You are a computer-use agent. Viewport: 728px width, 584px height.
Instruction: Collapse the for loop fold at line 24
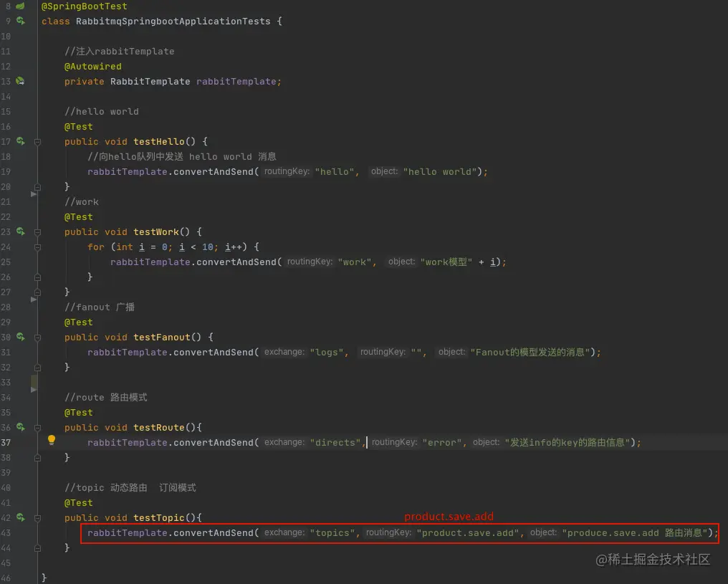(x=37, y=247)
